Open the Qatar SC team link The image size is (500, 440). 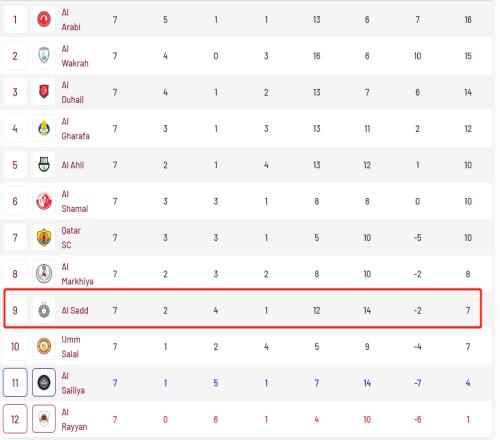click(x=71, y=238)
